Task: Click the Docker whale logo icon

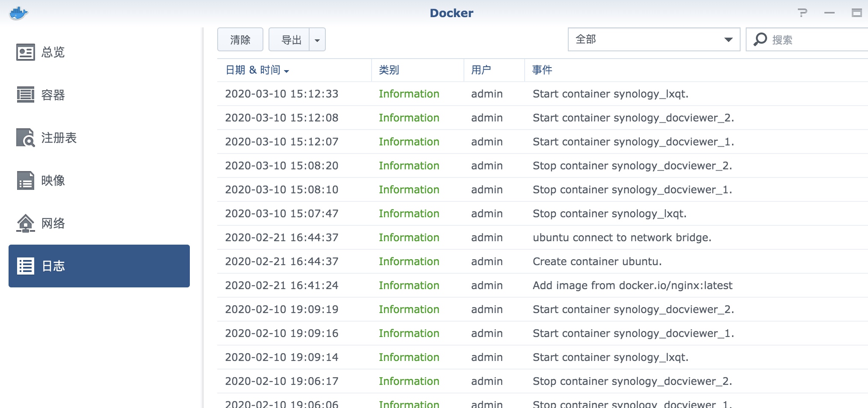Action: coord(18,13)
